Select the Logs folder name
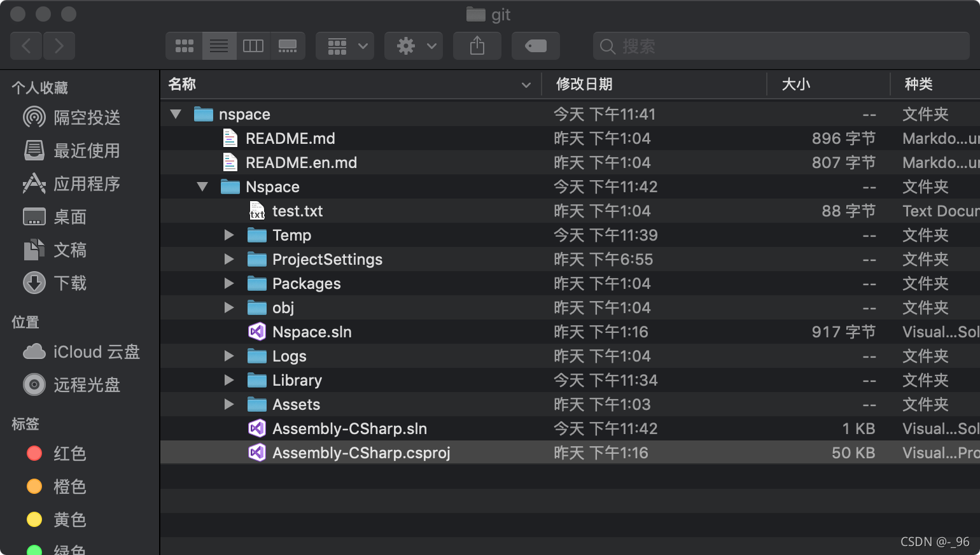980x555 pixels. tap(290, 356)
